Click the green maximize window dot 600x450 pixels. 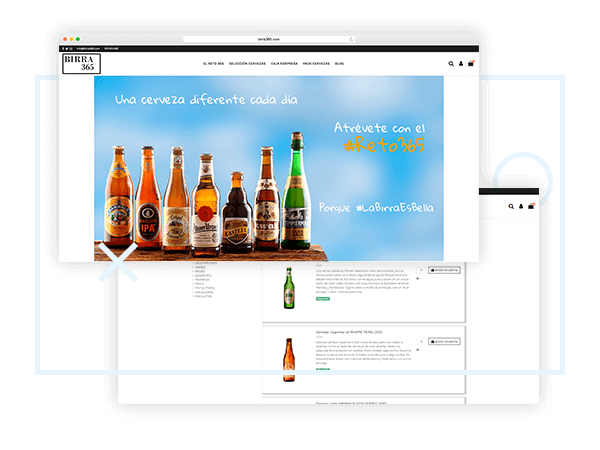pos(78,39)
